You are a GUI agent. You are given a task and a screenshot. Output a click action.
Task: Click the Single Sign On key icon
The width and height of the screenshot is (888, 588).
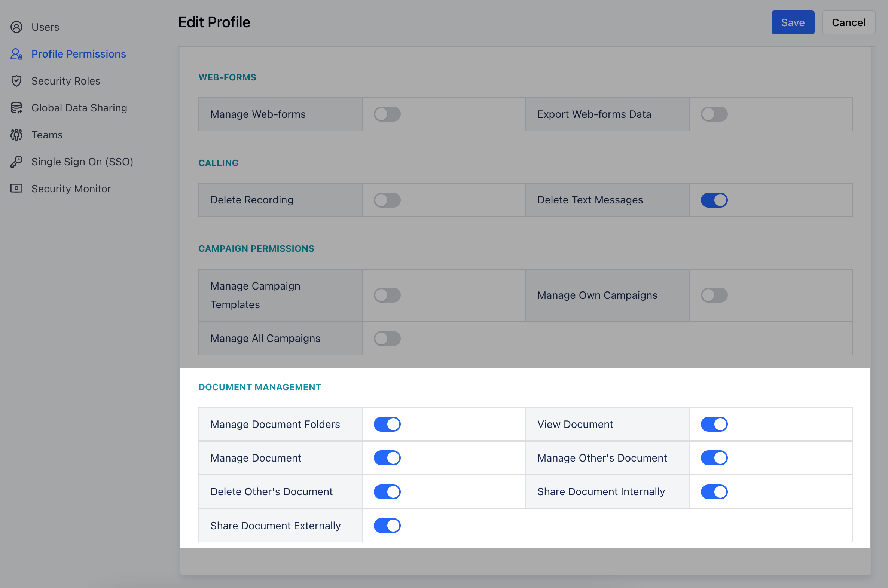(16, 162)
